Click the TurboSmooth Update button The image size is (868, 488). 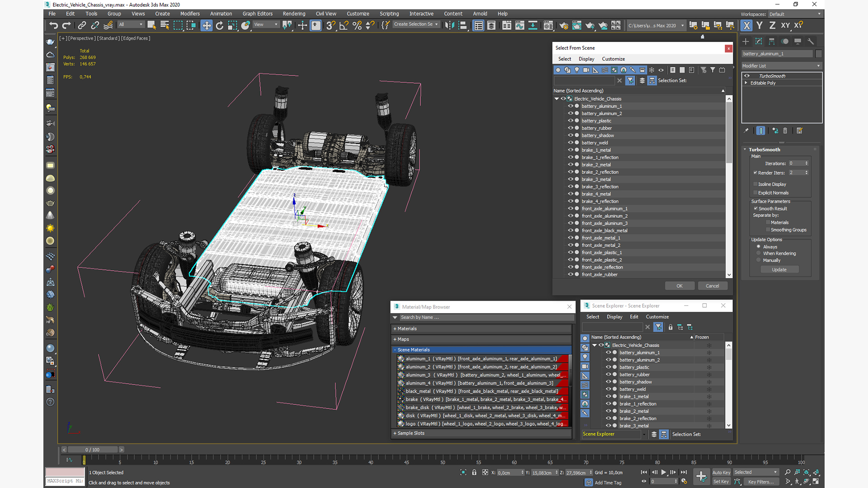779,269
